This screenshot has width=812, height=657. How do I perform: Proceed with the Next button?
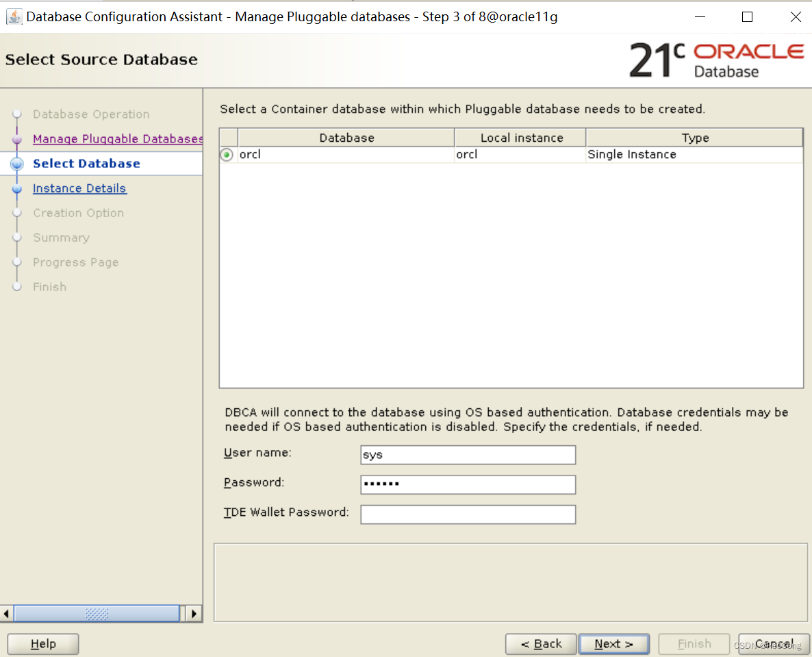613,644
